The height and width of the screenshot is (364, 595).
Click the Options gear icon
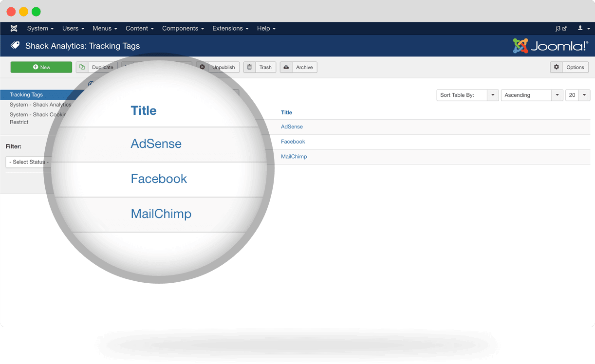(x=556, y=67)
